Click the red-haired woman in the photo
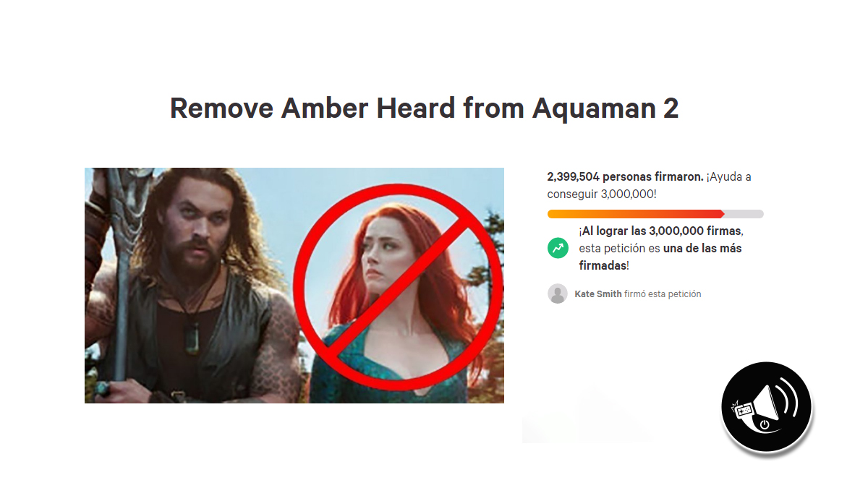This screenshot has height=488, width=868. [394, 304]
